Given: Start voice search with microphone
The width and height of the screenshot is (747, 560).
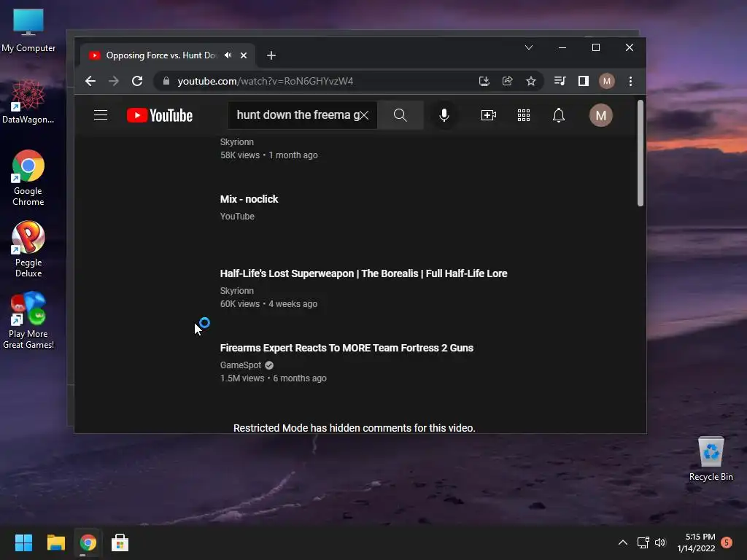Looking at the screenshot, I should click(x=444, y=115).
